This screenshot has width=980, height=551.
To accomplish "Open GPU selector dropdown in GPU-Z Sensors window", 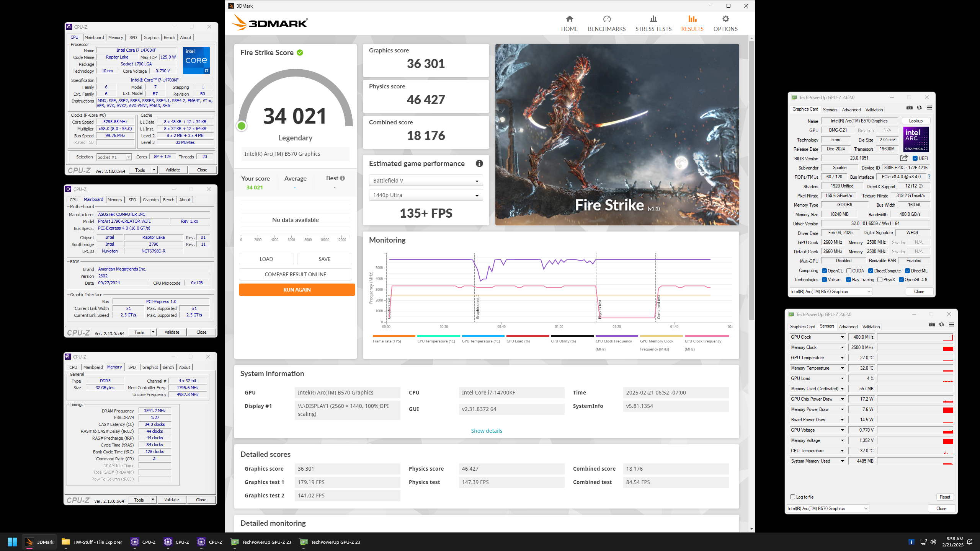I will pyautogui.click(x=828, y=509).
